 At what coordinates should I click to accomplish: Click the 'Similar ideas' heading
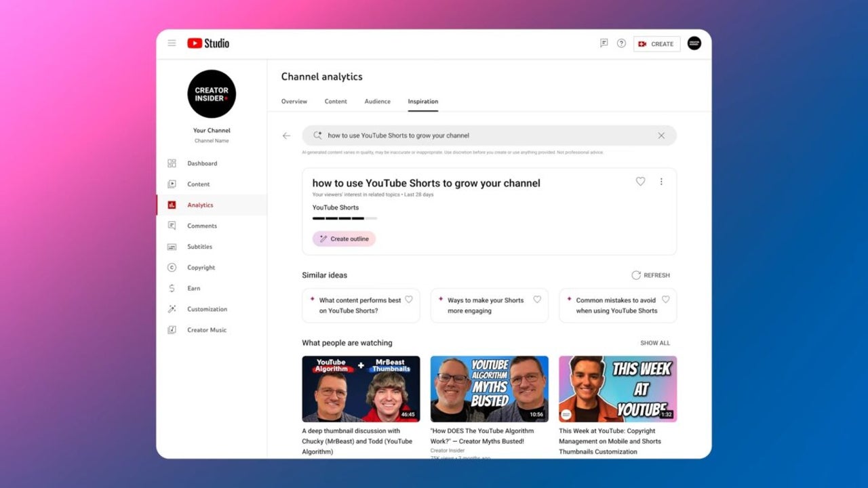coord(324,275)
